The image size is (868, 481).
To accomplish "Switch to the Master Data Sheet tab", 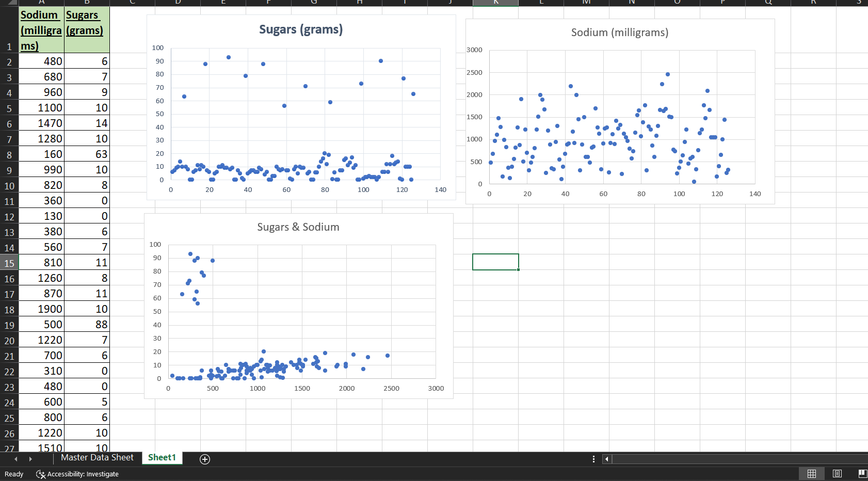I will point(97,457).
